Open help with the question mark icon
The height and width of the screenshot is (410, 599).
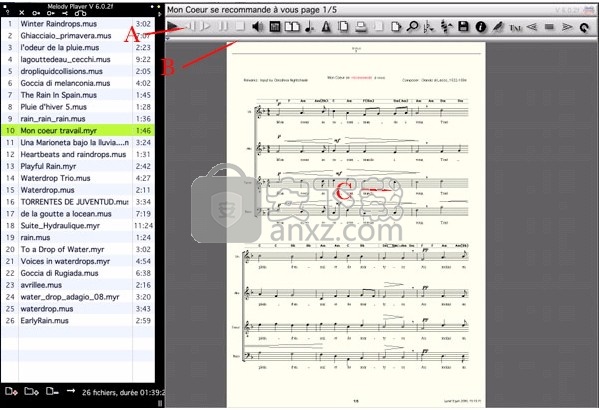coord(7,13)
